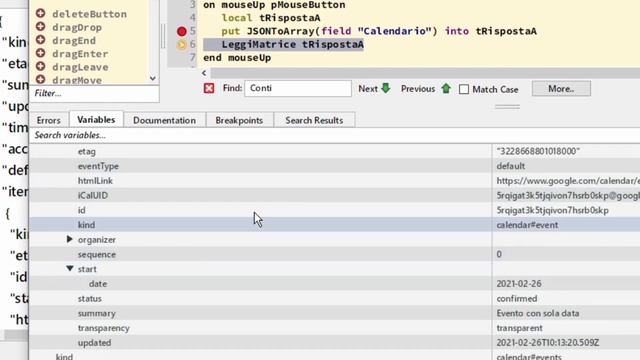This screenshot has height=360, width=640.
Task: Click code line 'local tRispostaA'
Action: (x=271, y=18)
